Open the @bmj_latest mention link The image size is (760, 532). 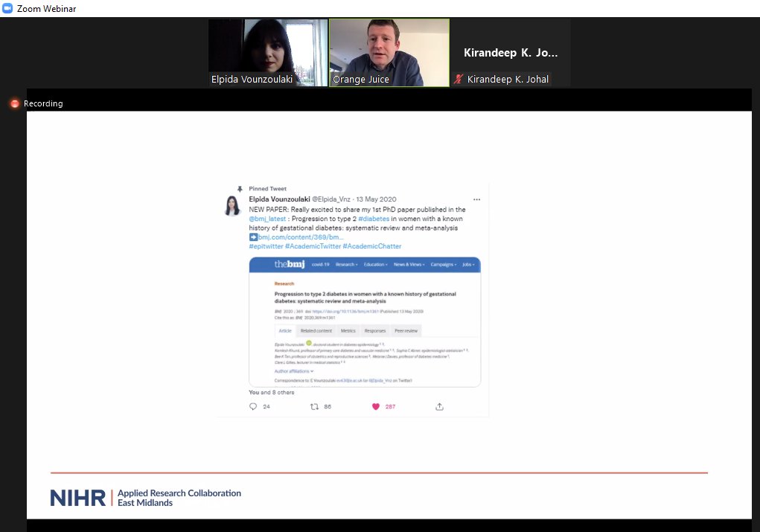tap(267, 219)
